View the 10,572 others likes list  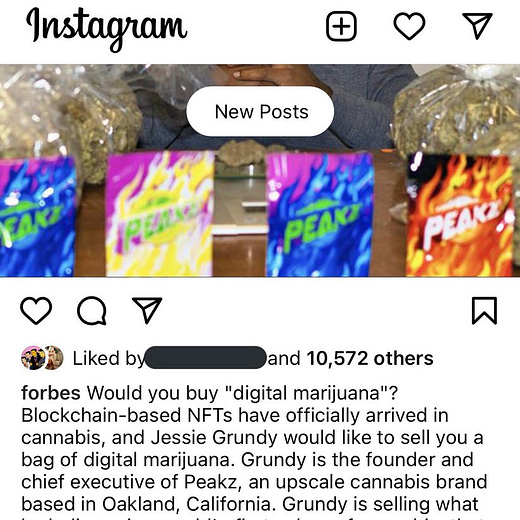point(370,358)
